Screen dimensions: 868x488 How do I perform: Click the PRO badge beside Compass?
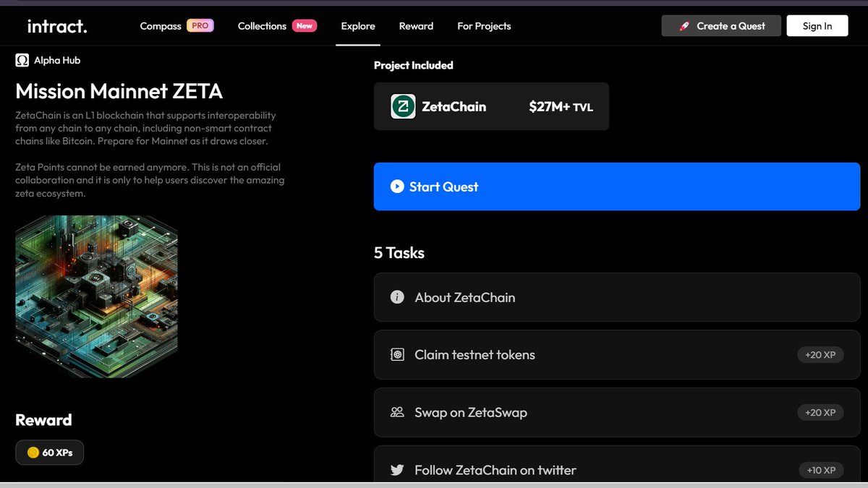[200, 25]
